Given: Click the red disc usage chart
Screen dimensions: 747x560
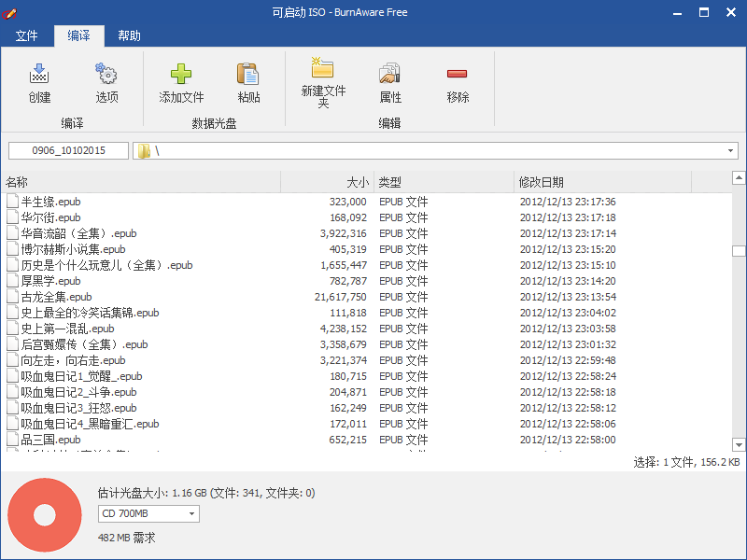Looking at the screenshot, I should pyautogui.click(x=45, y=515).
